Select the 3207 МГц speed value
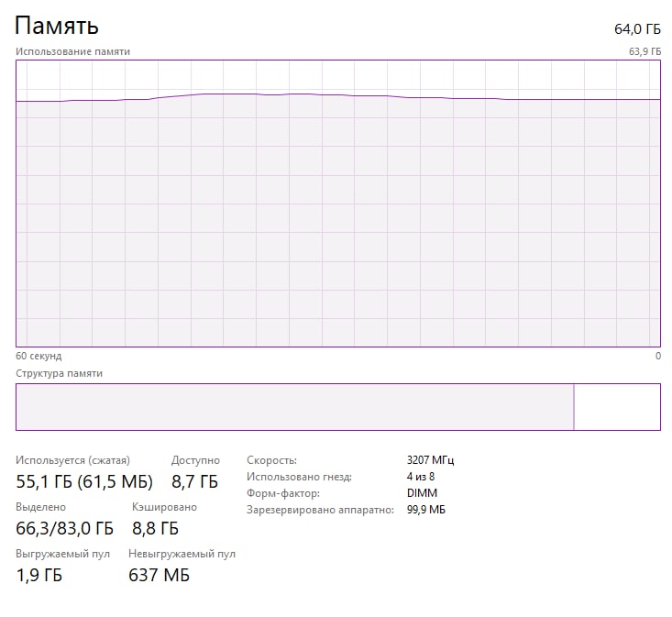 point(430,460)
